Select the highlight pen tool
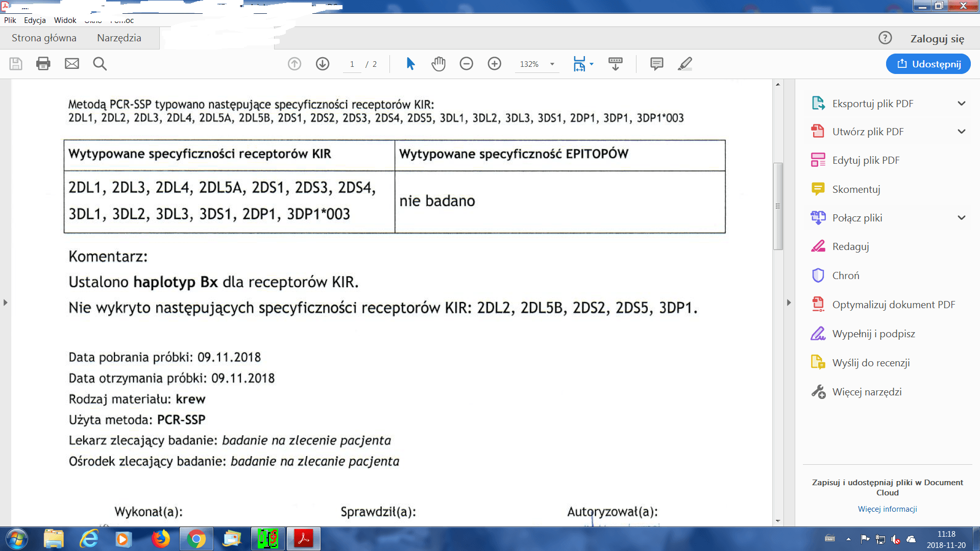Image resolution: width=980 pixels, height=551 pixels. coord(685,64)
